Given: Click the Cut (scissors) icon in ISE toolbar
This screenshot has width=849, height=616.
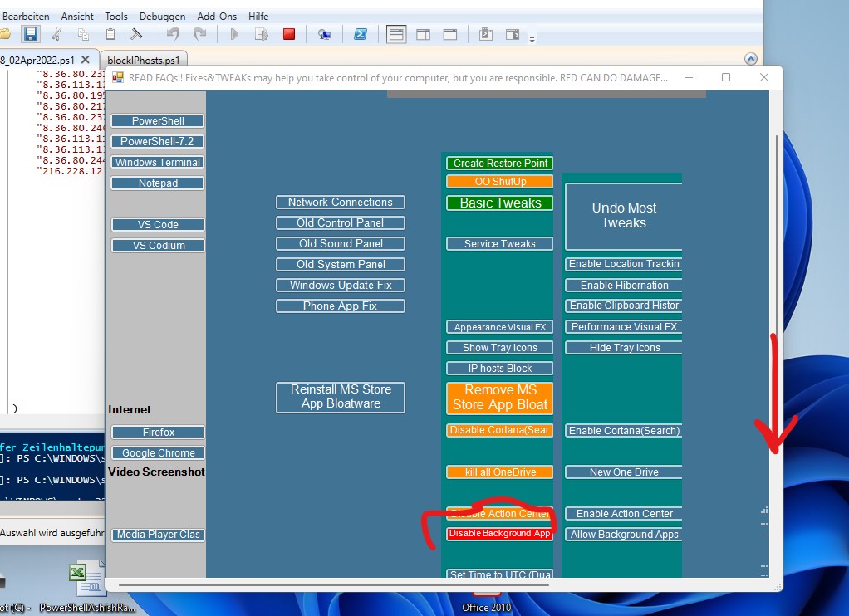Looking at the screenshot, I should click(x=56, y=35).
